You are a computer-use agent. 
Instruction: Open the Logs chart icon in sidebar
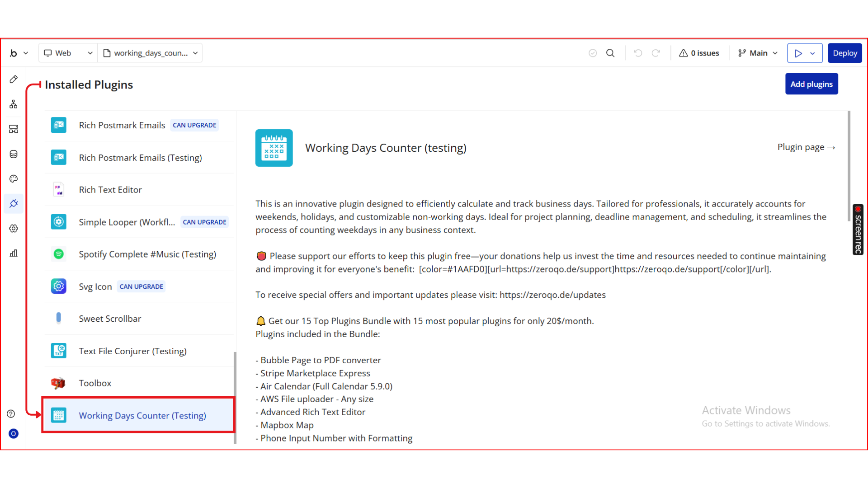14,253
